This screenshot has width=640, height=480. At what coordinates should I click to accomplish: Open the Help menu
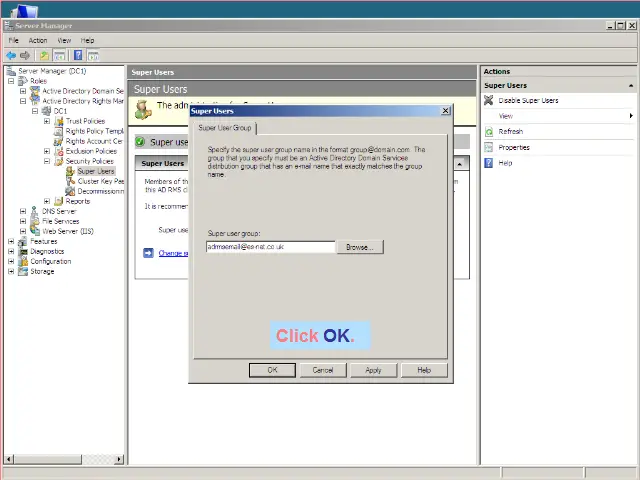pyautogui.click(x=87, y=40)
